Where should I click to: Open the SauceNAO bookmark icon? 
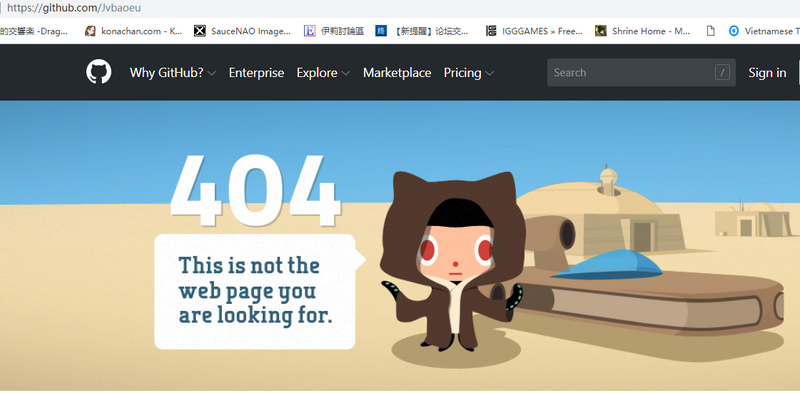click(x=200, y=31)
